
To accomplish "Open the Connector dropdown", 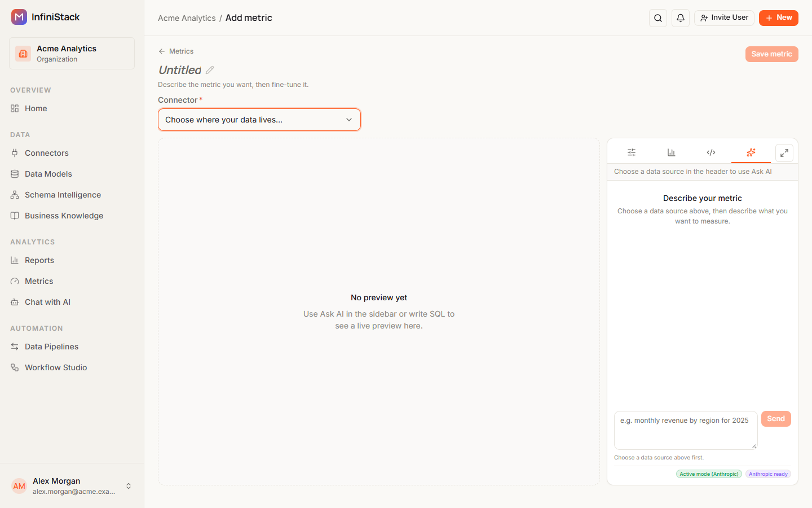I will pos(259,120).
